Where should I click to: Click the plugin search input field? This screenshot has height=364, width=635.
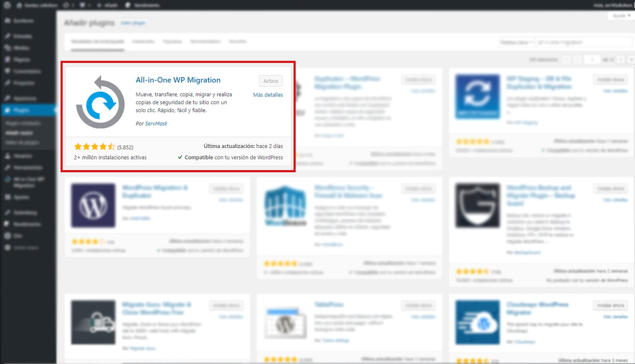(583, 42)
